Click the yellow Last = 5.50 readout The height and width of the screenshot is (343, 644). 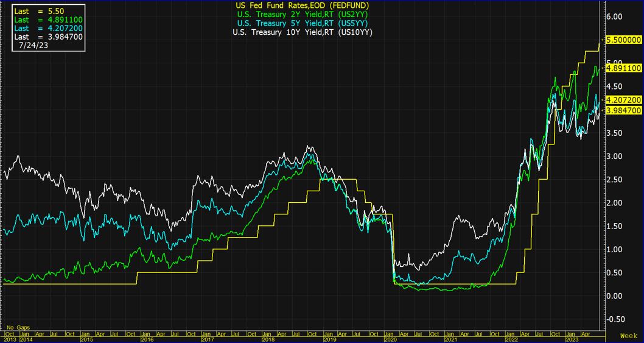39,12
